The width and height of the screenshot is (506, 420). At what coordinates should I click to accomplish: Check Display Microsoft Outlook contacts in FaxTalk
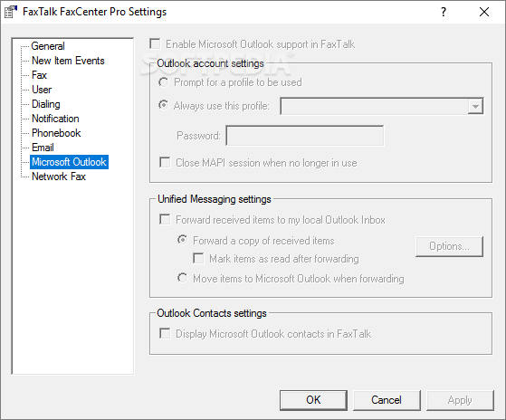(165, 333)
